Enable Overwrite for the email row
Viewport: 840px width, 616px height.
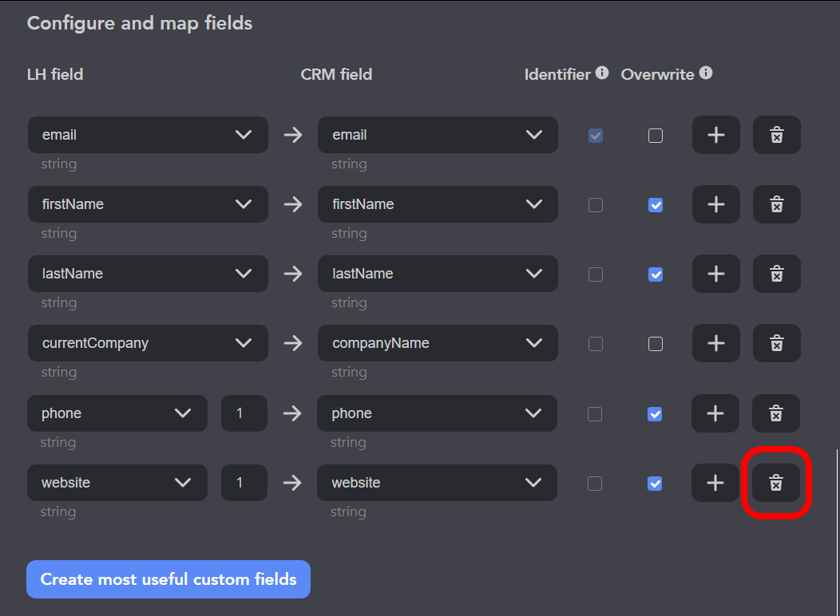656,136
